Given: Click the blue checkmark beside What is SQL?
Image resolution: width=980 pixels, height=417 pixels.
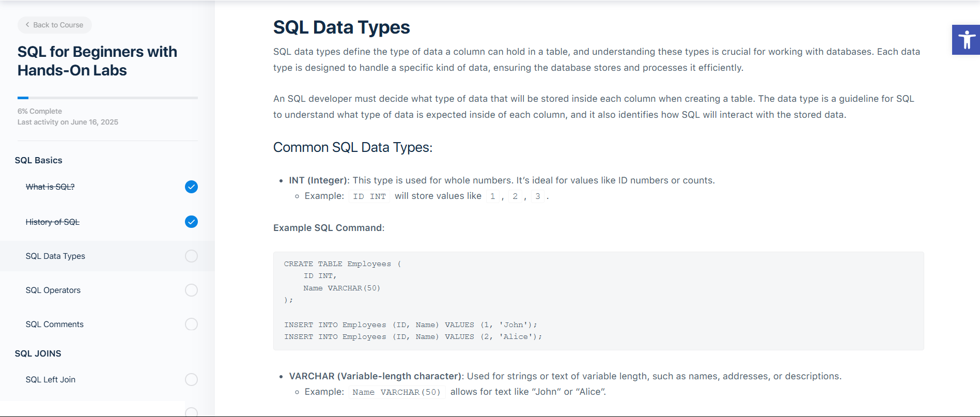Looking at the screenshot, I should click(x=191, y=187).
